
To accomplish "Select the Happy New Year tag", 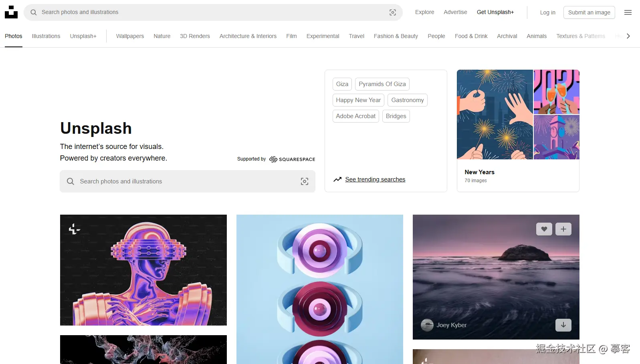I will pos(358,100).
